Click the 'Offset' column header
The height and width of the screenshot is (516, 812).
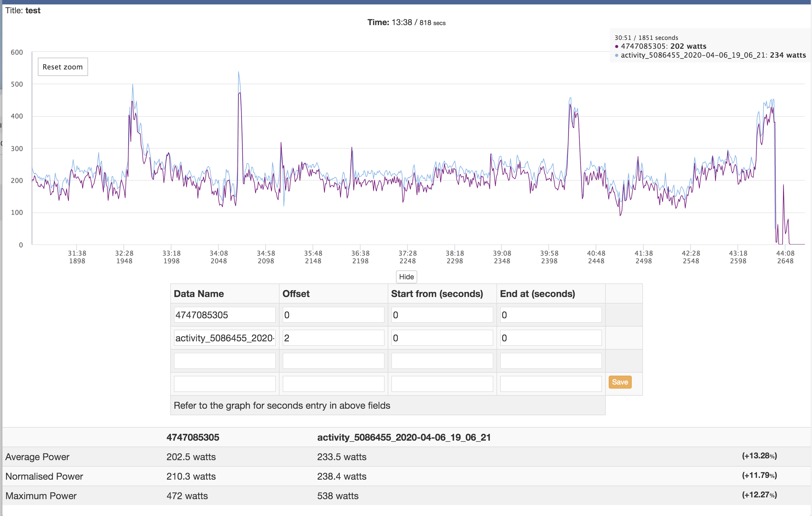(x=296, y=294)
